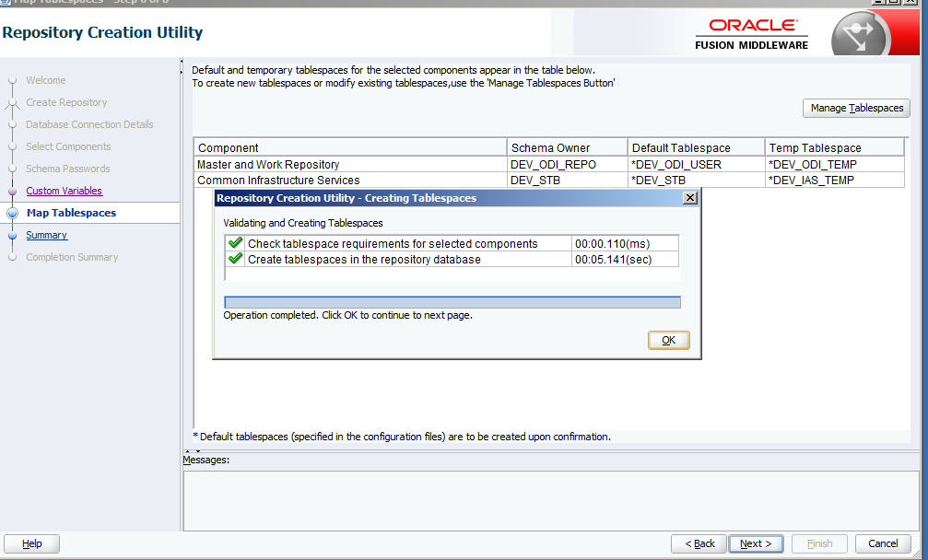Click the Custom Variables step bullet icon
Screen dimensions: 928x560
pyautogui.click(x=12, y=192)
